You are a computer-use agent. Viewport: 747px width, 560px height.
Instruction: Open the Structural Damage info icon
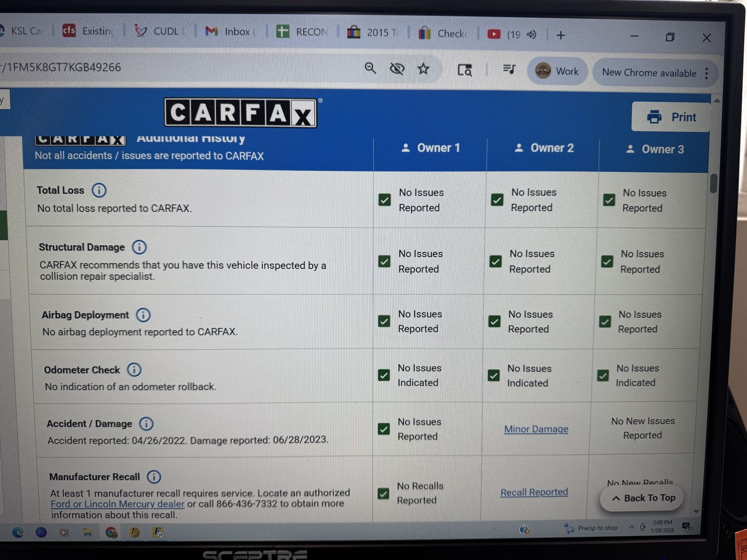pos(139,247)
